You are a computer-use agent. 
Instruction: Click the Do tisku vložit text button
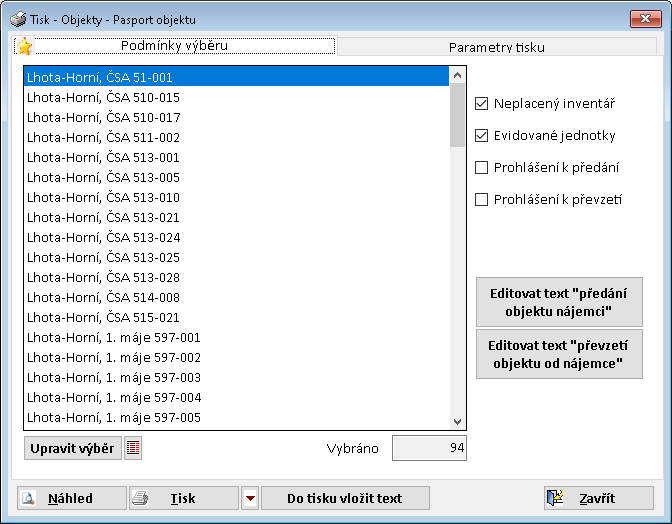(x=345, y=498)
